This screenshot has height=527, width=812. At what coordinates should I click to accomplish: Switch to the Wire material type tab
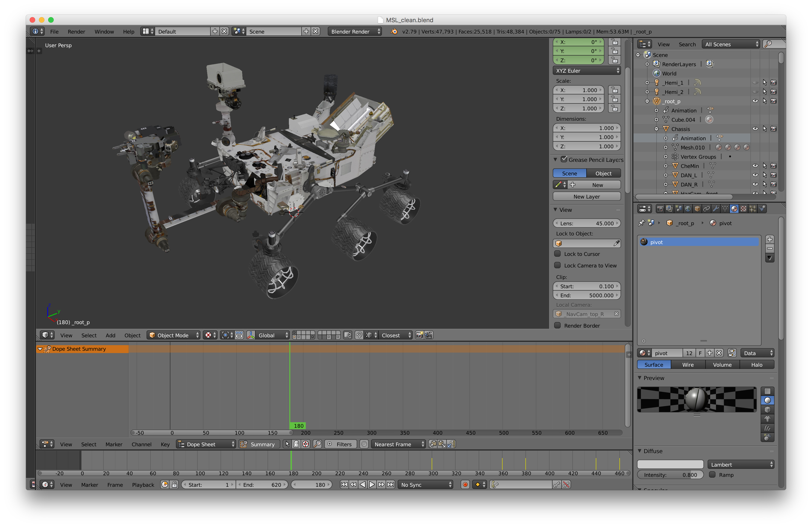tap(687, 364)
